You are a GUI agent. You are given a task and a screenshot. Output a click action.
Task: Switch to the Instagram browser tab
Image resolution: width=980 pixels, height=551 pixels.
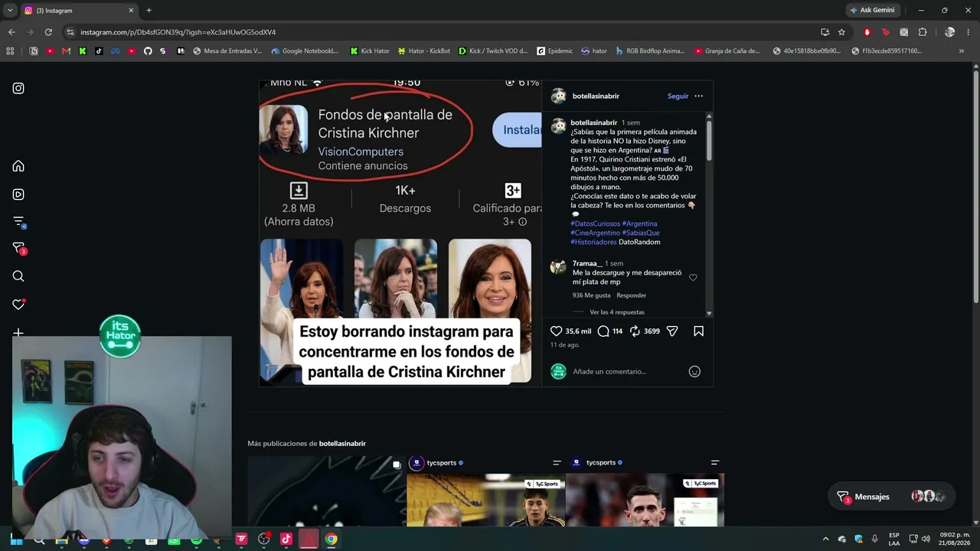79,11
